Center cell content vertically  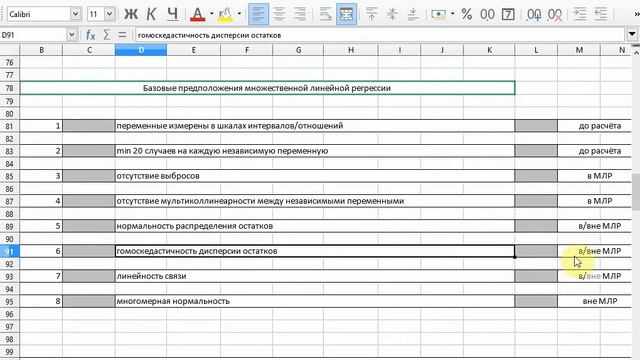392,14
